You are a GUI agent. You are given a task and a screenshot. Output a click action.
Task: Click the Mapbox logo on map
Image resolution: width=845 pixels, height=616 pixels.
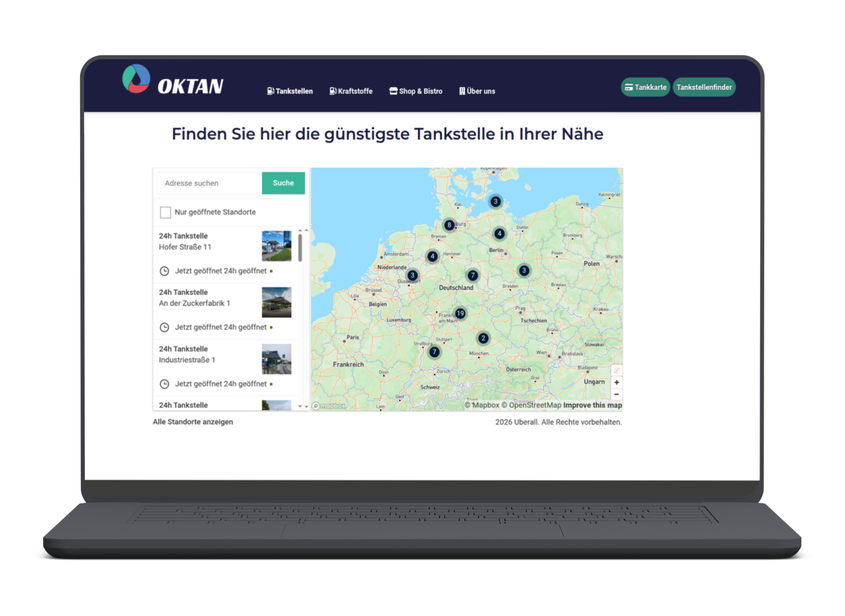click(329, 406)
